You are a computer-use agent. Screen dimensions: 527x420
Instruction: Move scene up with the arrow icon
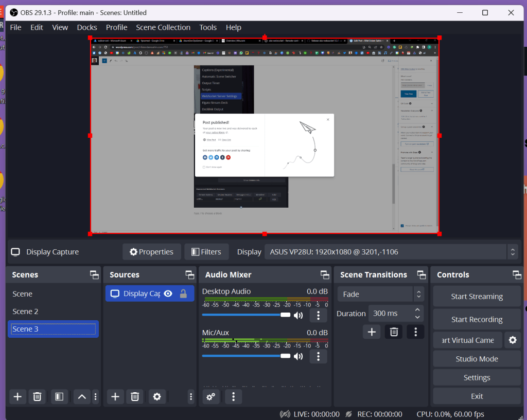[82, 396]
